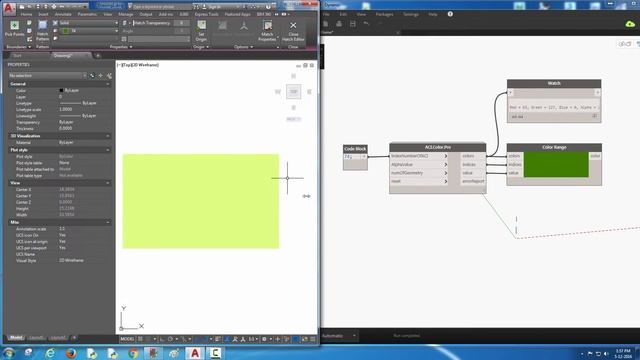Screen dimensions: 640x360
Task: Click the Color Range node header
Action: click(x=554, y=147)
